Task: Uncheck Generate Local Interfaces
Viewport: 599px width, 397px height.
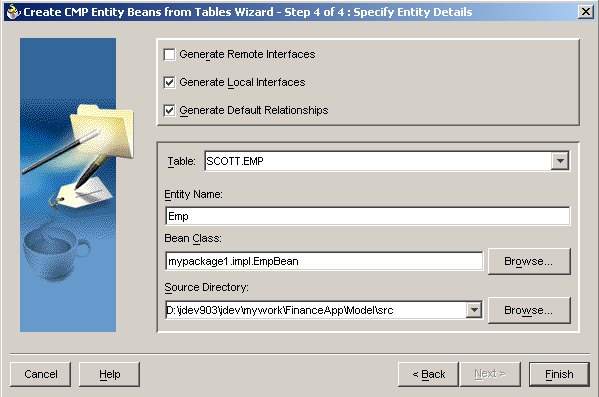Action: point(169,82)
